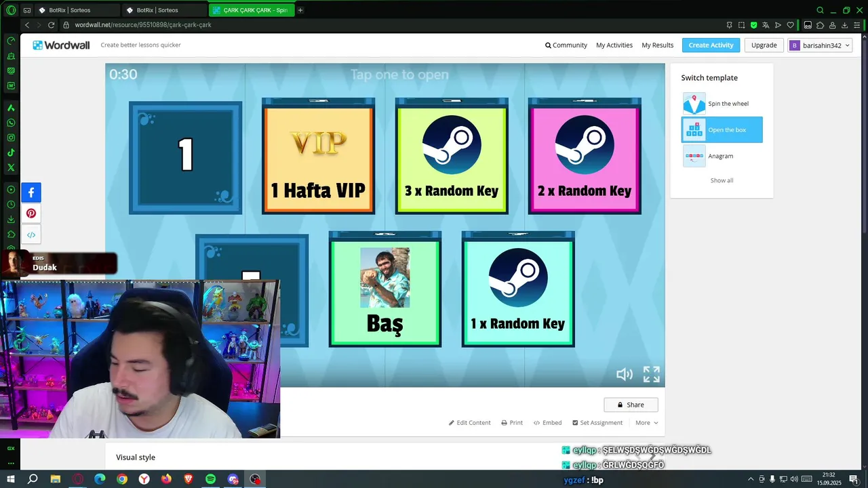Switch to the Anagram template
868x488 pixels.
click(722, 156)
